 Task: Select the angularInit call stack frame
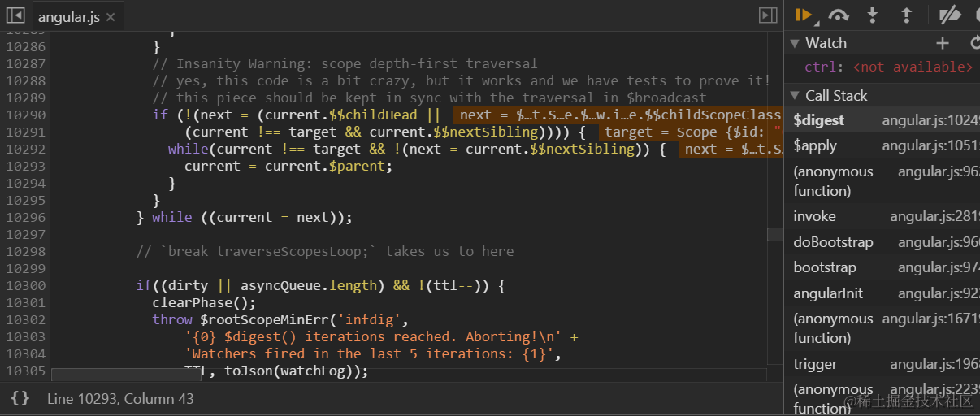[882, 293]
